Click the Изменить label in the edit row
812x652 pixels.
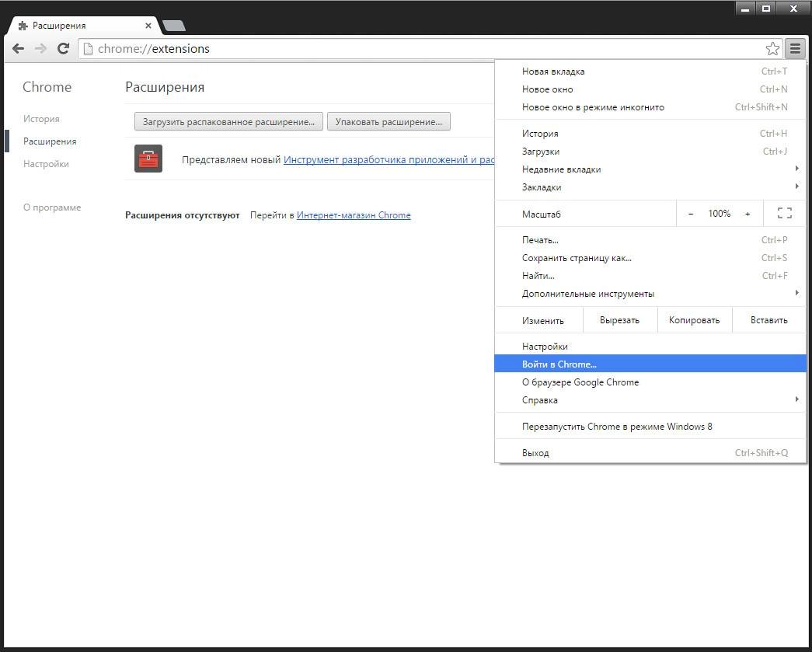(542, 321)
